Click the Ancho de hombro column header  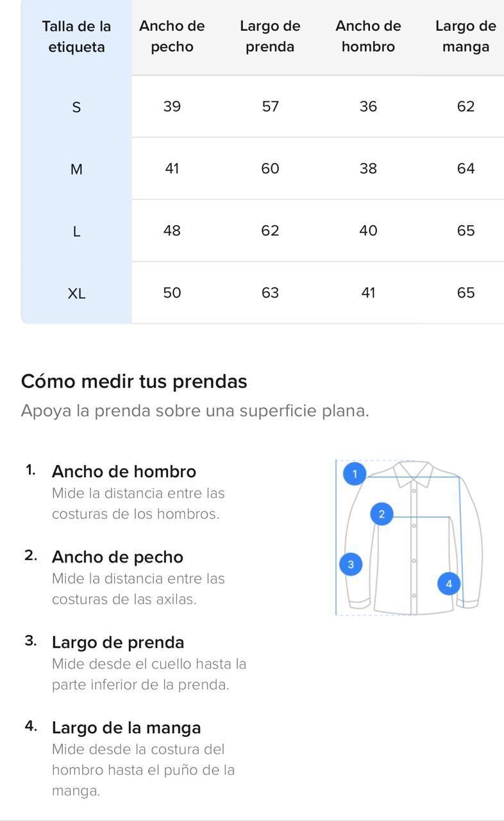tap(368, 37)
